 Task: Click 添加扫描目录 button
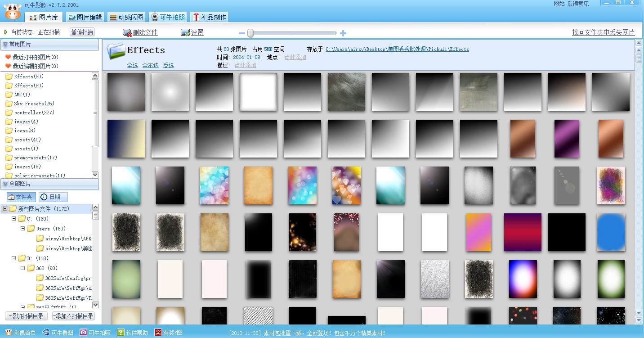[26, 316]
